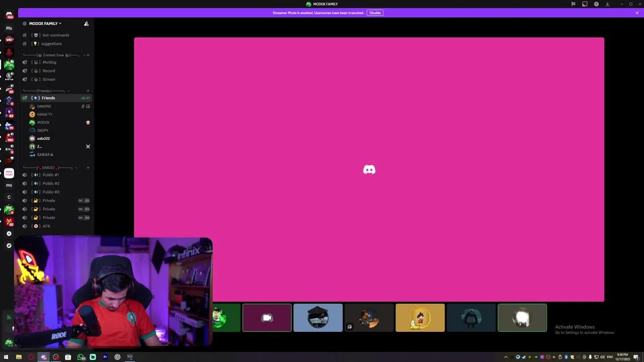
Task: Click the green download update icon
Action: click(607, 4)
